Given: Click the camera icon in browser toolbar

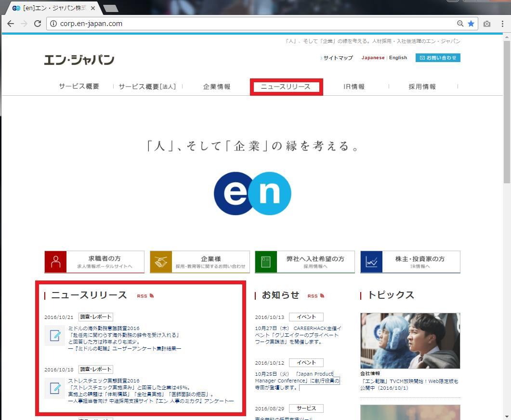Looking at the screenshot, I should pos(487,24).
